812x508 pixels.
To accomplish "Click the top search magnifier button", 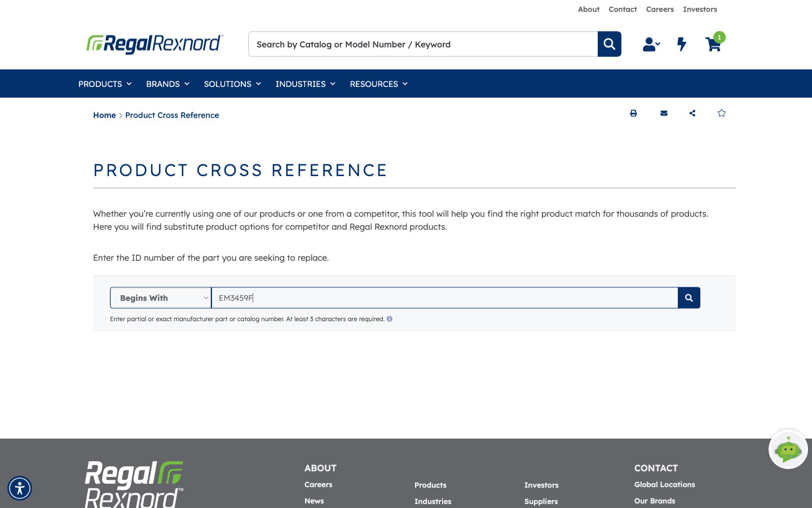I will pyautogui.click(x=610, y=44).
